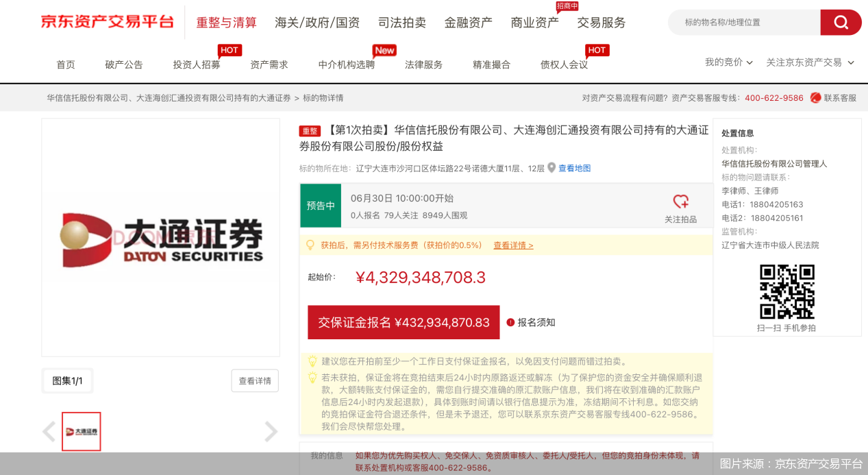Open the 中介机构选聘 menu item
This screenshot has height=475, width=868.
[x=347, y=64]
